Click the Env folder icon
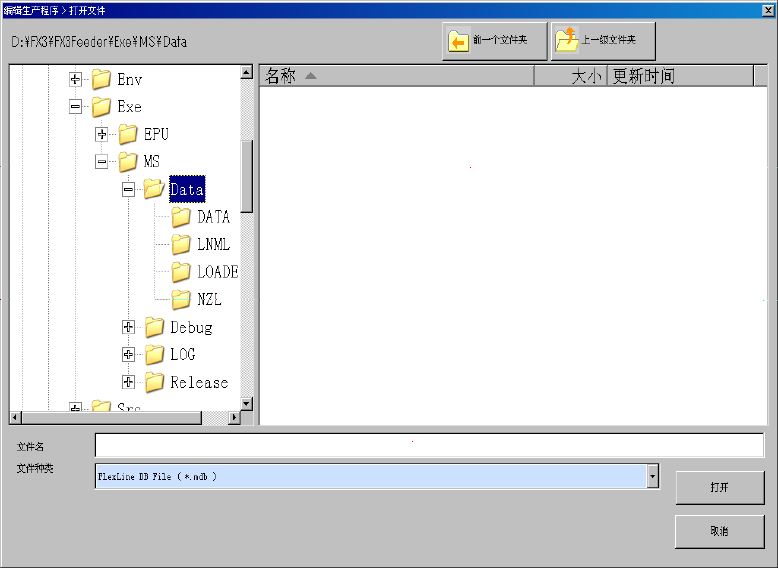This screenshot has height=568, width=778. (101, 79)
